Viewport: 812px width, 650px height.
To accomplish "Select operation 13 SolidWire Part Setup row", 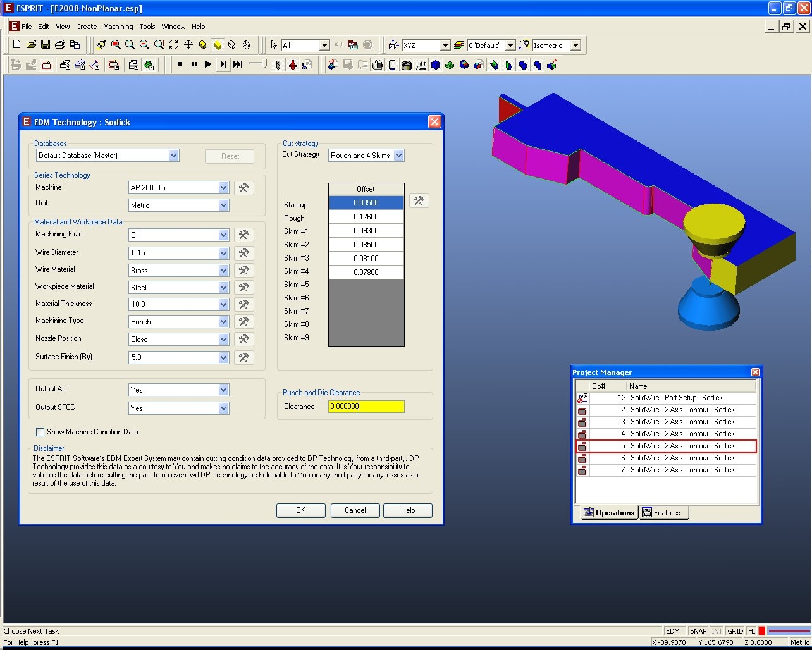I will pos(666,398).
